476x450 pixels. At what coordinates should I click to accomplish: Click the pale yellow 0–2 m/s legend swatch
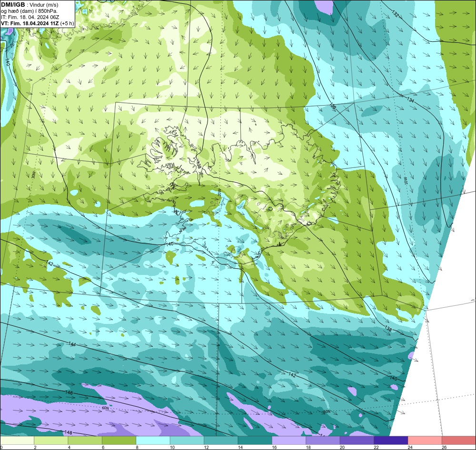[x=17, y=440]
